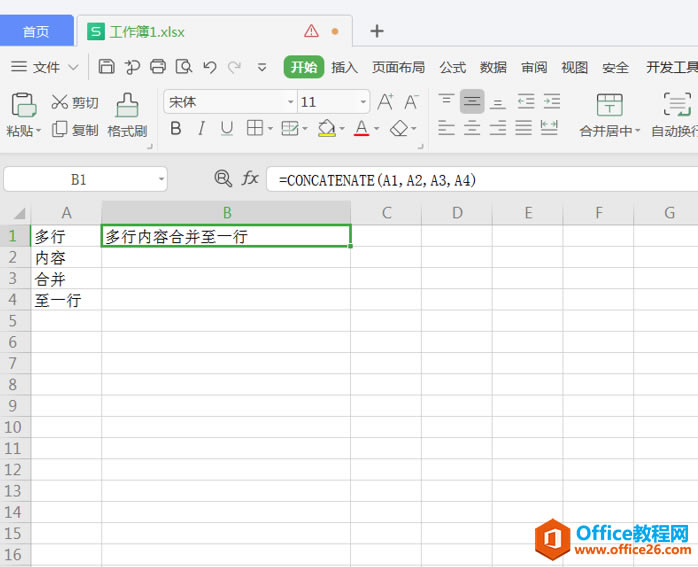The image size is (698, 567).
Task: Click Increase Indent icon
Action: [552, 101]
